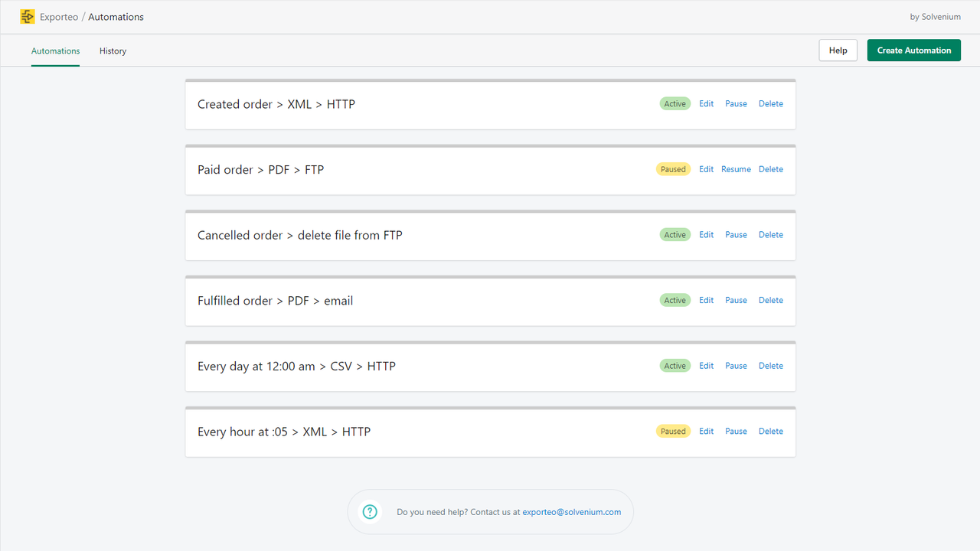This screenshot has height=551, width=980.
Task: Click the help question mark icon
Action: (370, 512)
